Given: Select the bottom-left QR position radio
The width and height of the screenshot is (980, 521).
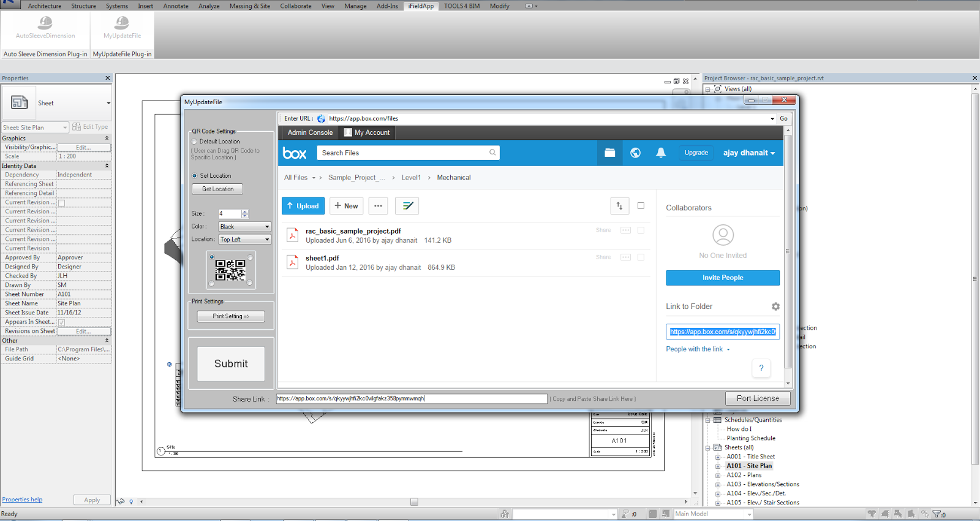Looking at the screenshot, I should (212, 283).
